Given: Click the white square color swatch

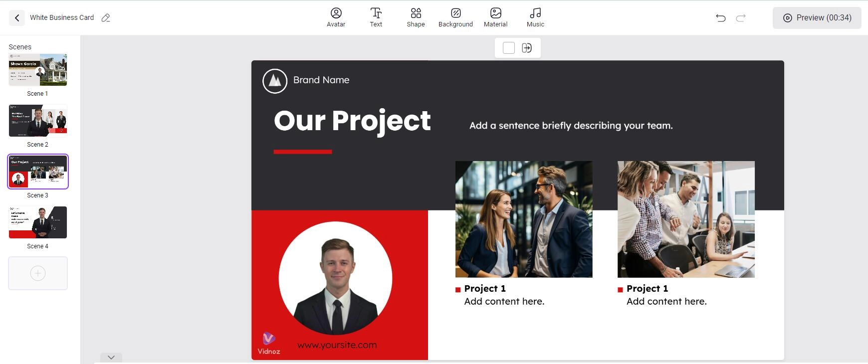Looking at the screenshot, I should (508, 48).
